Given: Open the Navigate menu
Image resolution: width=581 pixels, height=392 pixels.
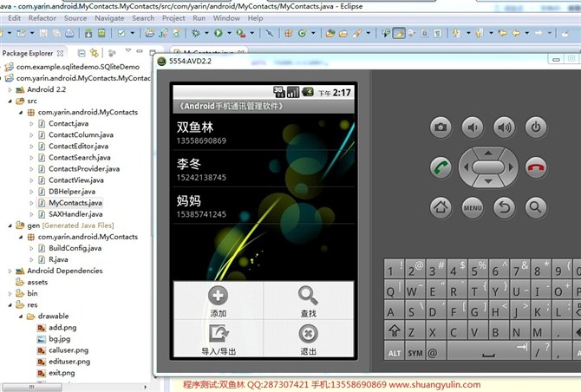Looking at the screenshot, I should click(109, 17).
